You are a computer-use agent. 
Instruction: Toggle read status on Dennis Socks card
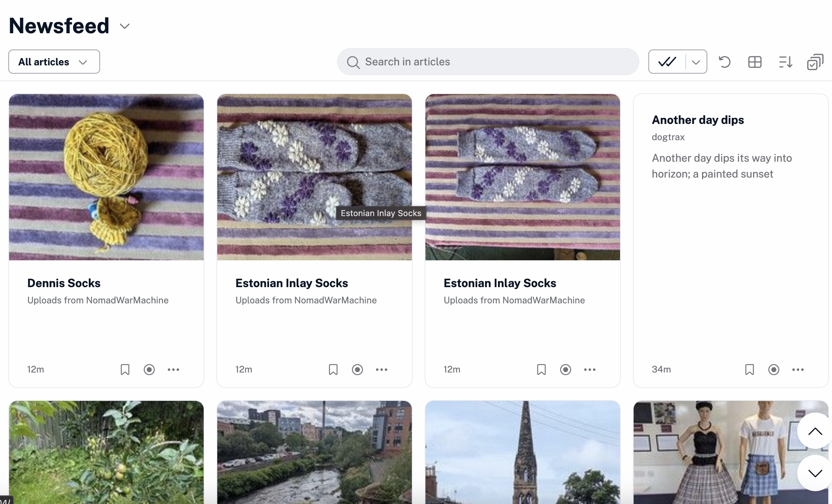[x=149, y=369]
